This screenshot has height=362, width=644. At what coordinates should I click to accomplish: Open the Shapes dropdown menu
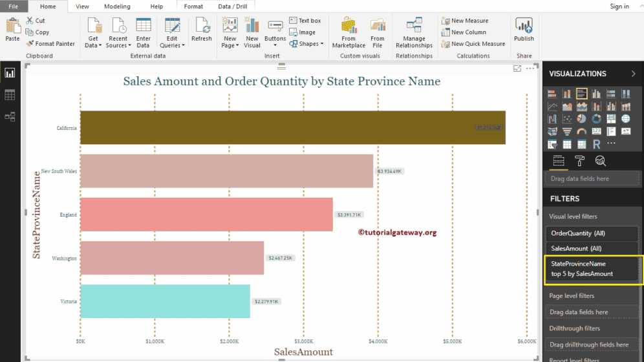click(x=307, y=44)
